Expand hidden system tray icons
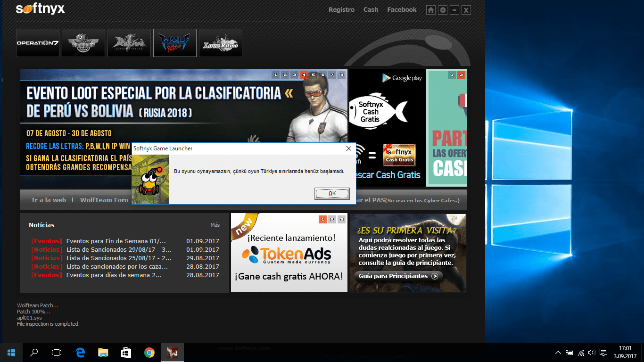The image size is (644, 362). tap(558, 353)
